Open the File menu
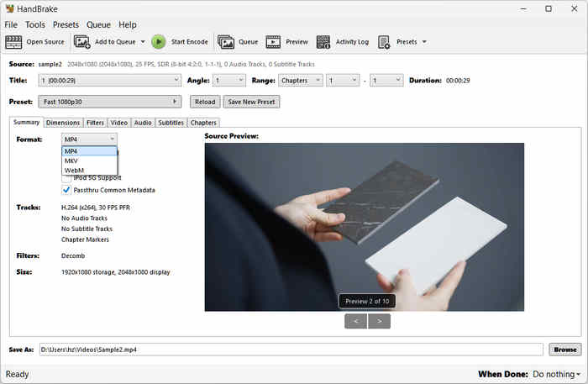This screenshot has height=384, width=588. pyautogui.click(x=11, y=24)
